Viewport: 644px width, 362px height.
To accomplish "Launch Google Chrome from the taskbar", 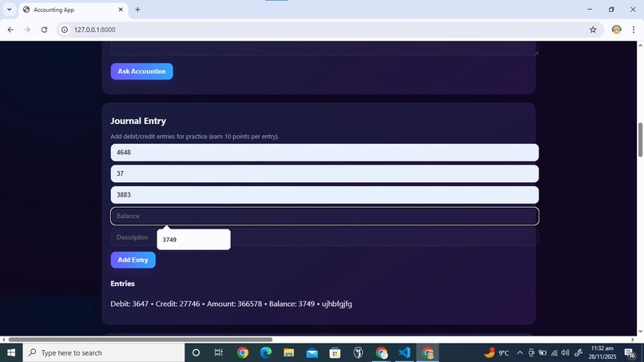I will coord(243,352).
